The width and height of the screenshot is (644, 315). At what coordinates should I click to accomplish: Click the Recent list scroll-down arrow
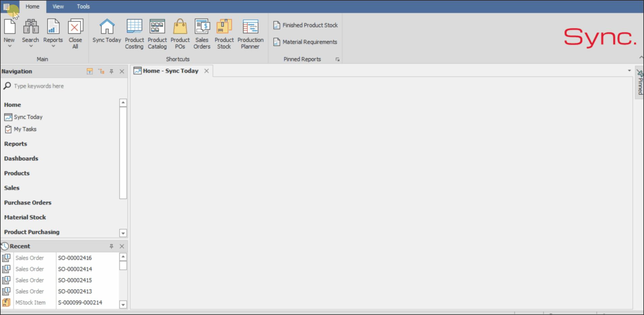click(x=123, y=305)
